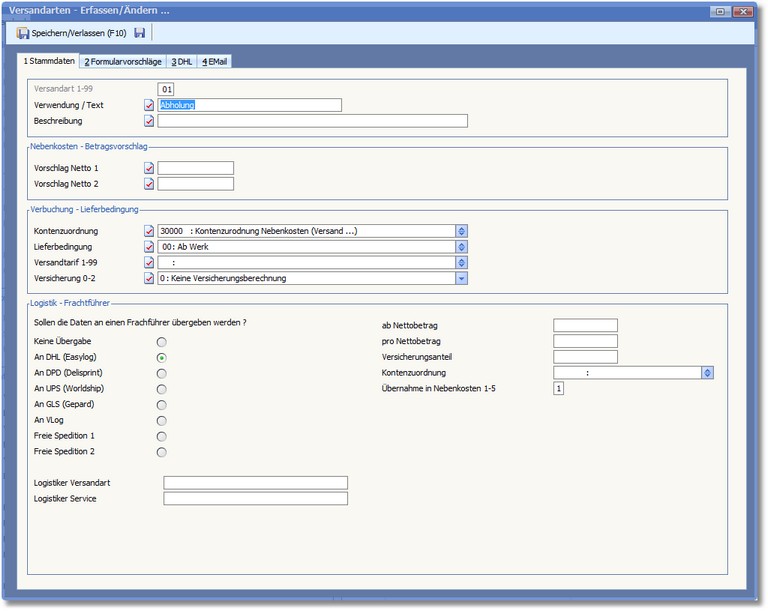Click the edit icon beside Versandtarif 1-99
The image size is (768, 611).
[x=150, y=263]
